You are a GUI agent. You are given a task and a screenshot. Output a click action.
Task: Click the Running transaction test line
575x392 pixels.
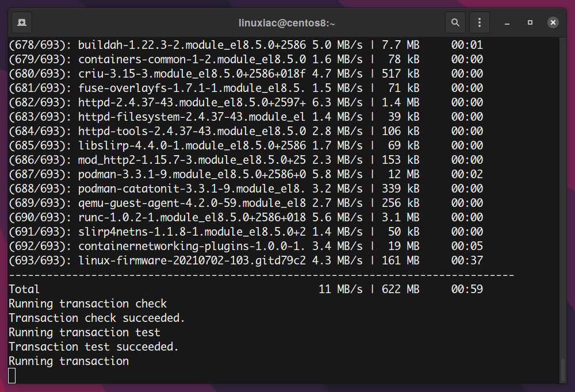pos(85,333)
